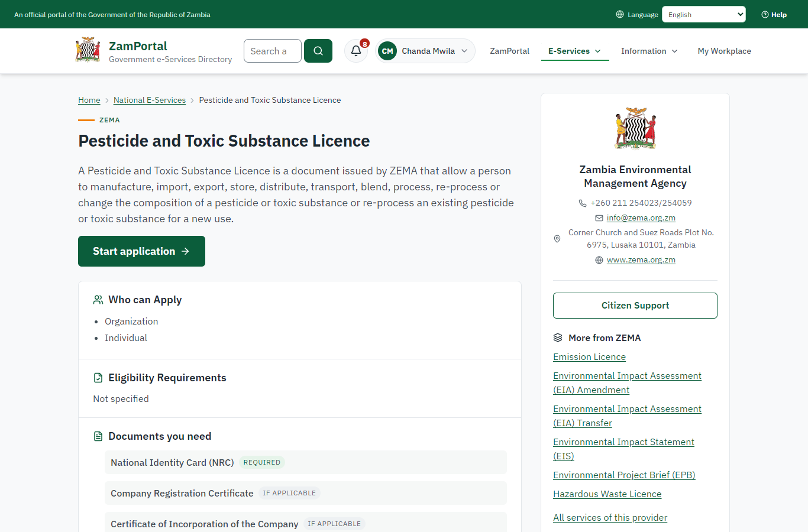Click the envelope icon beside the email
This screenshot has width=808, height=532.
[x=599, y=218]
